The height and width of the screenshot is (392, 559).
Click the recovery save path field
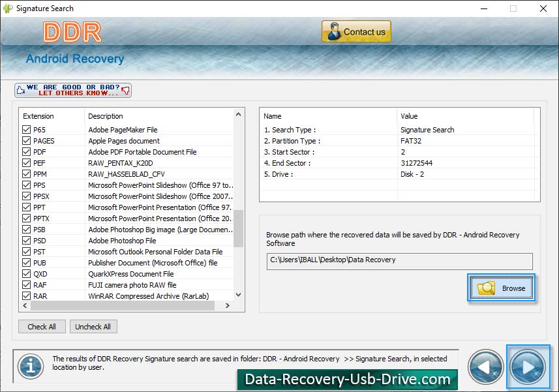click(x=399, y=261)
